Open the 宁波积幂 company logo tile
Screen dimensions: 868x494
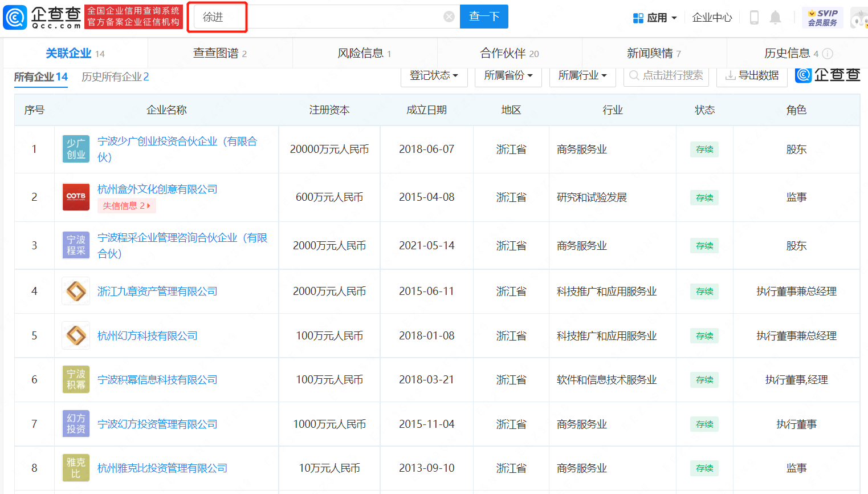76,379
